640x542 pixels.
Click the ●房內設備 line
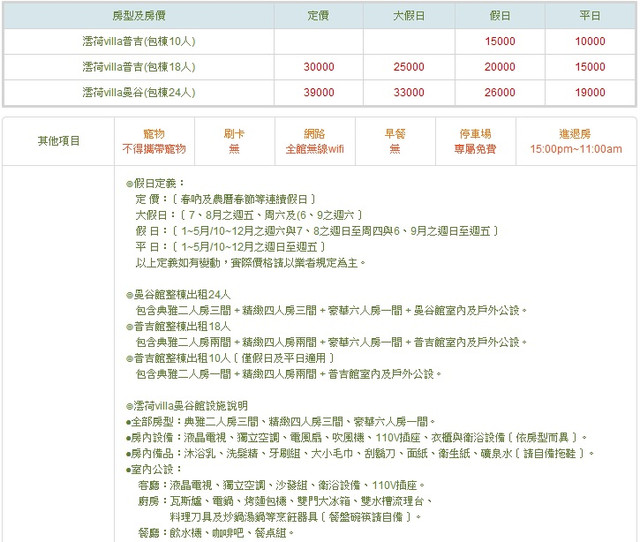pyautogui.click(x=356, y=438)
